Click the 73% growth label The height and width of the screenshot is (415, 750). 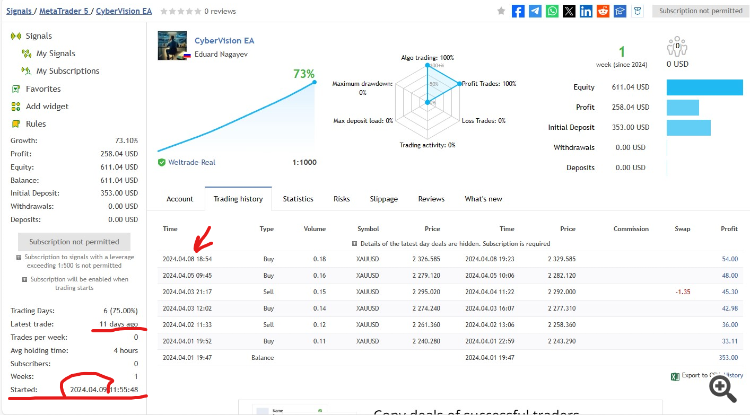click(304, 74)
